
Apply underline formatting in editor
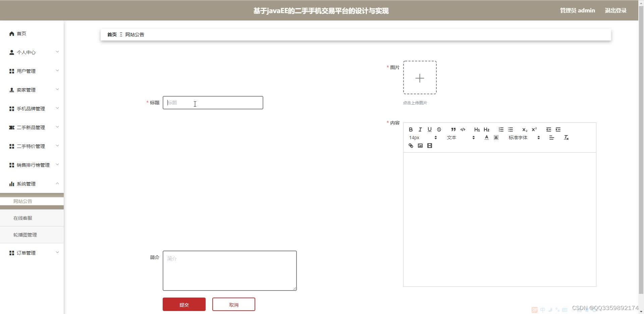tap(429, 129)
